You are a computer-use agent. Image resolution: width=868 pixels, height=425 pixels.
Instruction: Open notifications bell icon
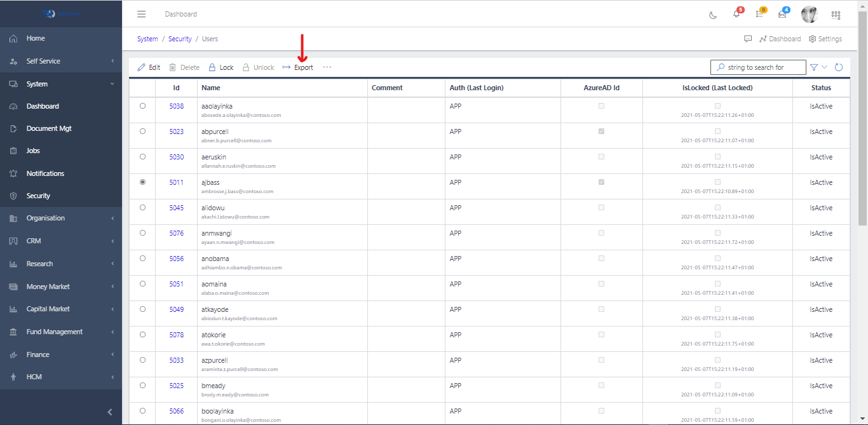736,15
